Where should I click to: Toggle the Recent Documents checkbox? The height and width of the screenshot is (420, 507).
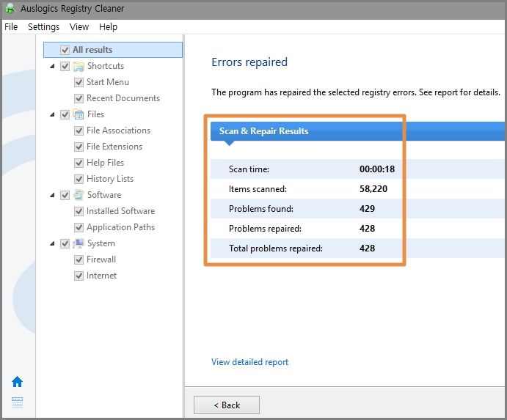point(79,98)
